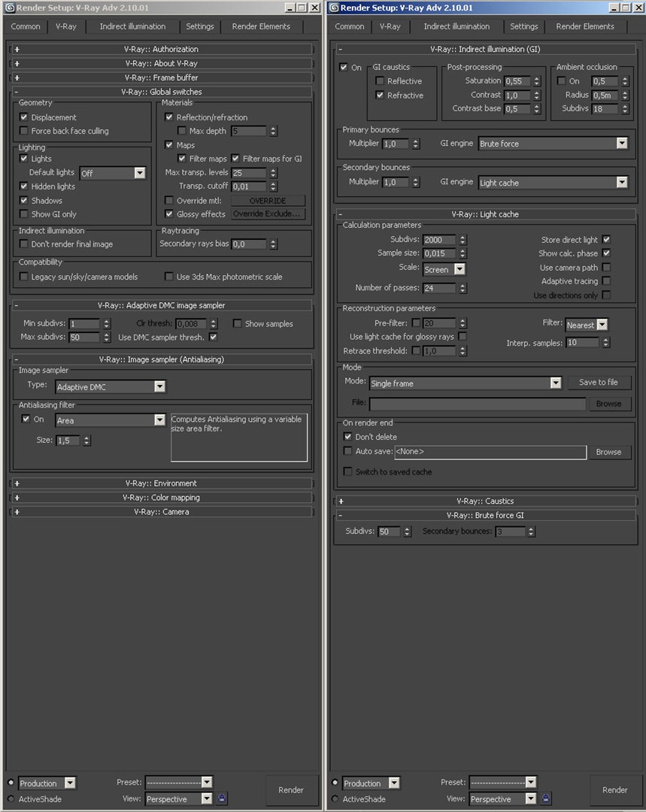Open Primary bounces GI engine dropdown

553,144
